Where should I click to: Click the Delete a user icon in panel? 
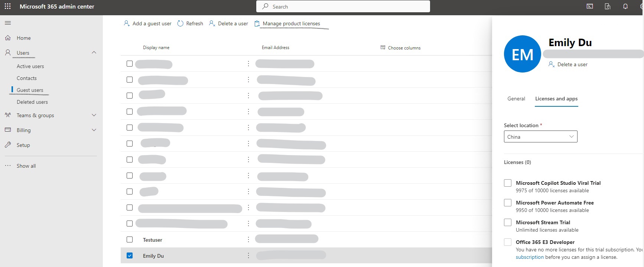(x=552, y=64)
